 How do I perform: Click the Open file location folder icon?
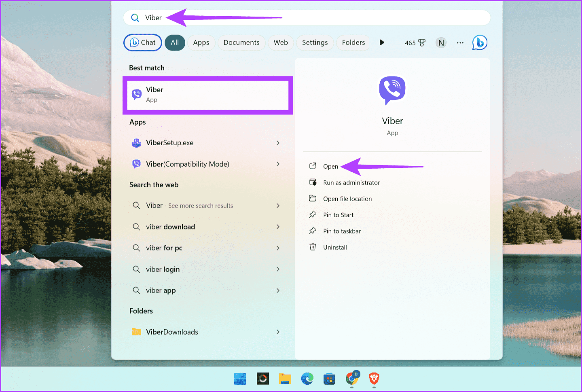(313, 198)
